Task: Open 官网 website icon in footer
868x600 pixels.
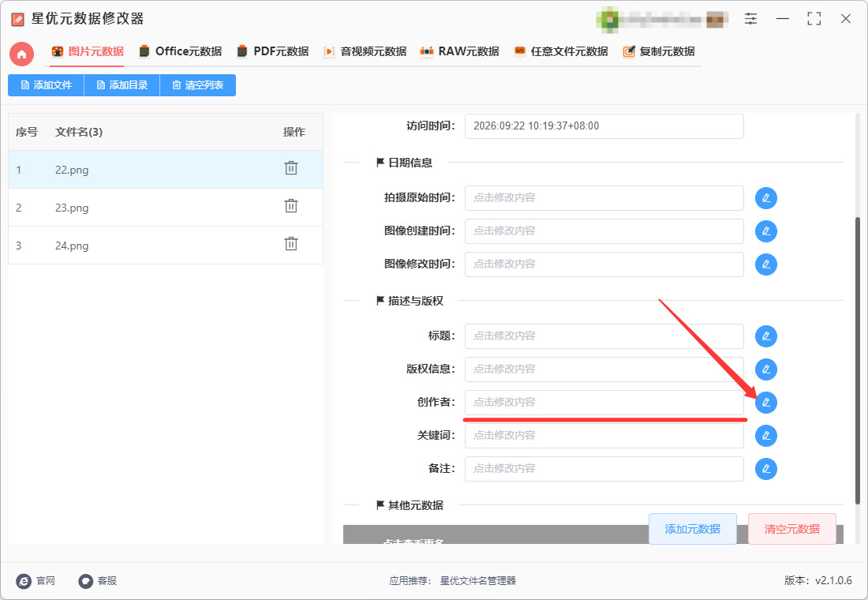Action: coord(24,580)
